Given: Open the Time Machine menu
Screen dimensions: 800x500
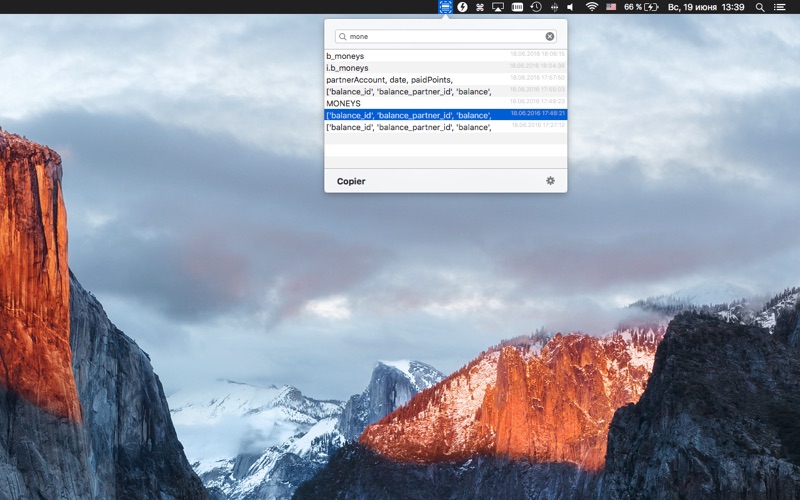Looking at the screenshot, I should 536,7.
